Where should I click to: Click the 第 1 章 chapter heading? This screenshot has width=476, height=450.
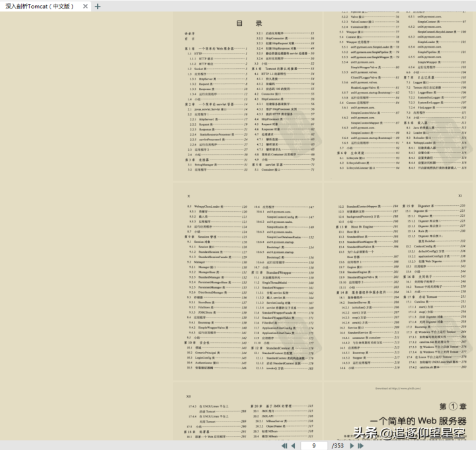click(x=453, y=406)
